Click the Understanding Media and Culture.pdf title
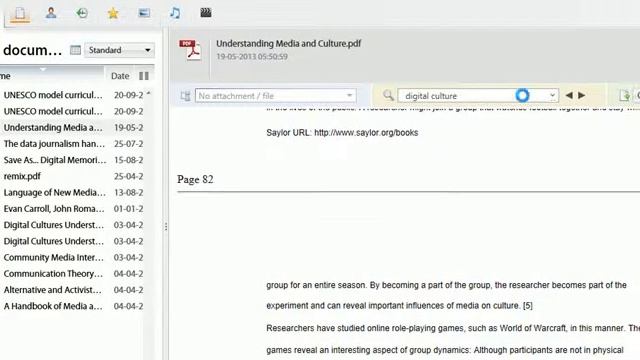This screenshot has height=360, width=640. click(289, 44)
